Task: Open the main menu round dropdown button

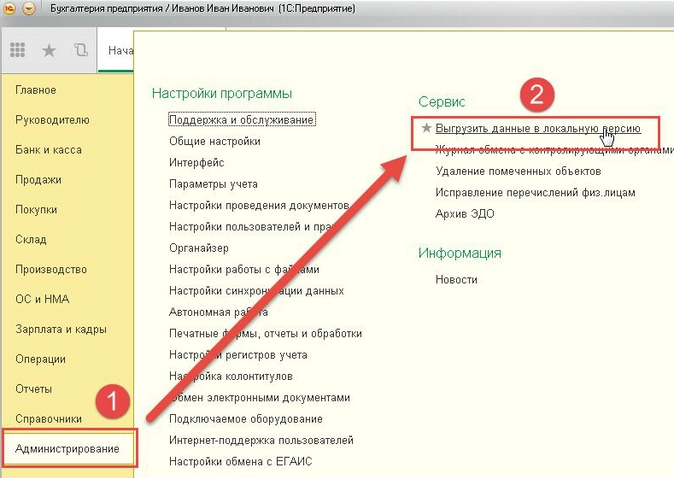Action: tap(28, 8)
